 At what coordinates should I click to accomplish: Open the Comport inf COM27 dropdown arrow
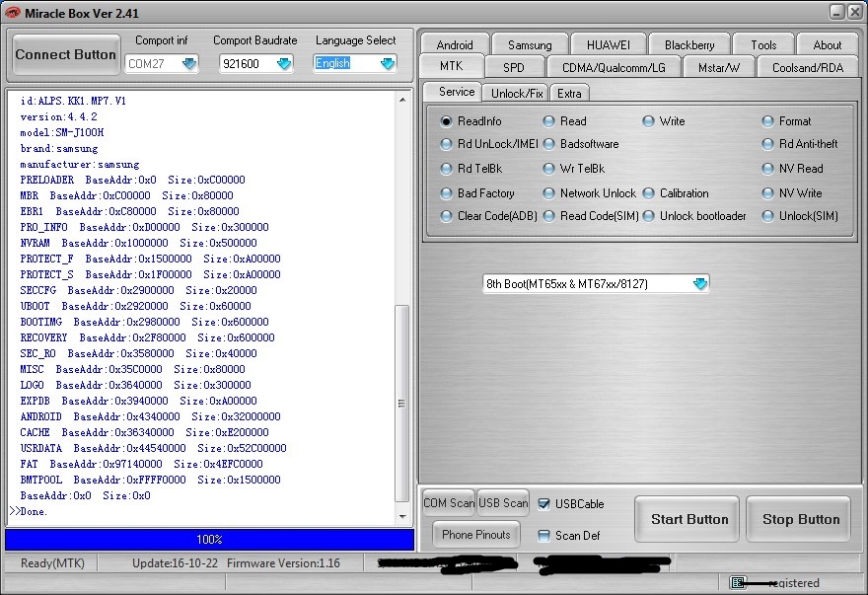tap(189, 64)
